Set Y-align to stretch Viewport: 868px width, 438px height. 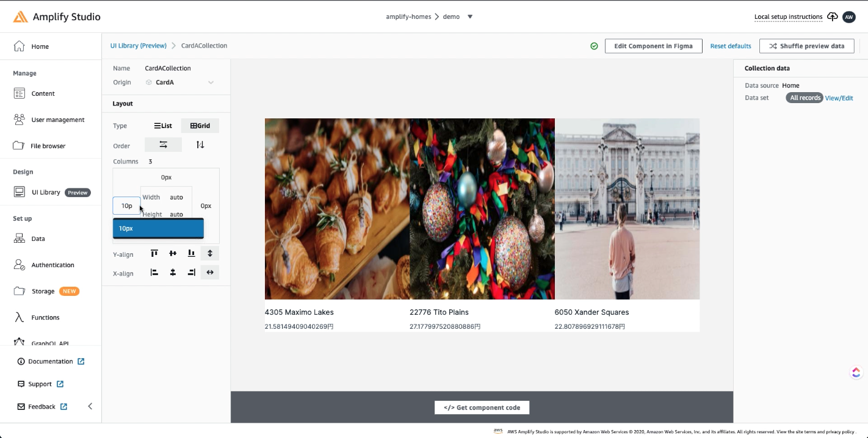(x=210, y=253)
